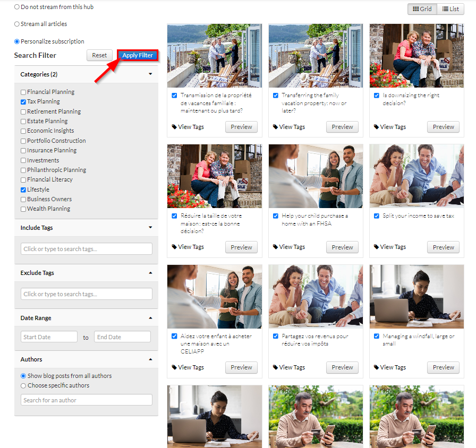Check Financial Planning category
This screenshot has height=448, width=476.
[x=23, y=92]
